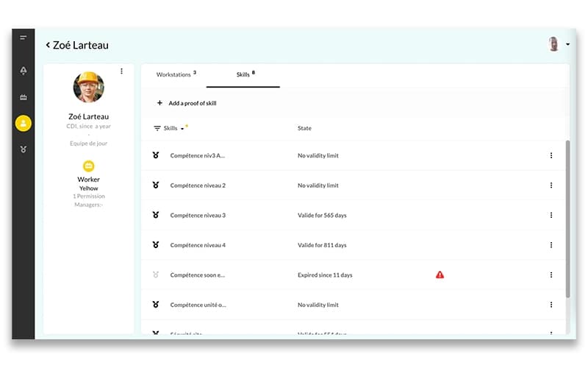Click medal icon for Compétence niv3 A...
This screenshot has width=588, height=368.
[x=156, y=155]
